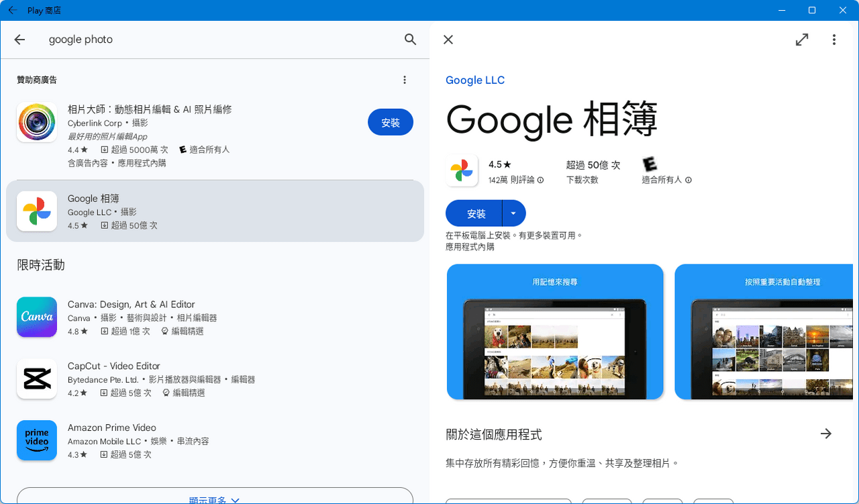The height and width of the screenshot is (504, 859).
Task: Open 相片大師：動態相片編輯 & AI 照片編修
Action: [x=150, y=109]
